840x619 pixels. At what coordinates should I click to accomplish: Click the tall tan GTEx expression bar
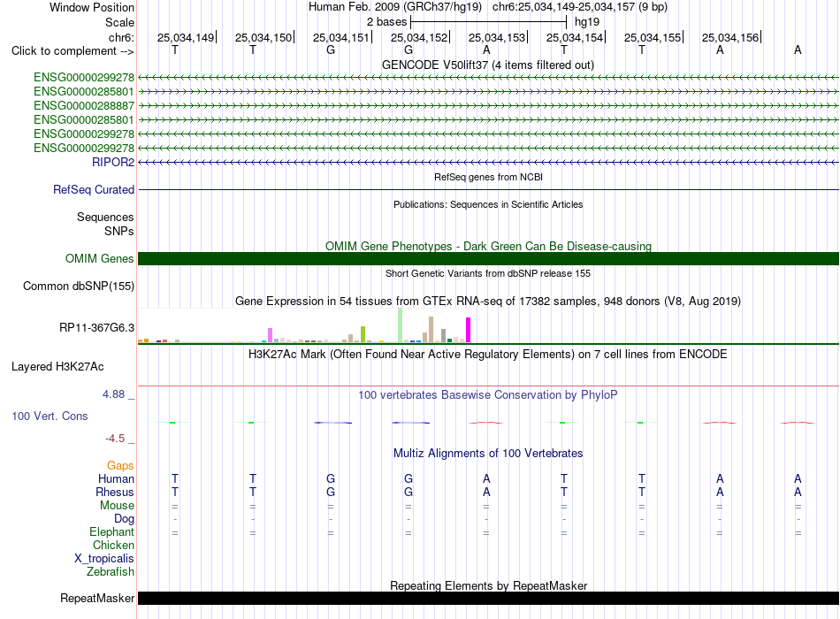[x=431, y=330]
